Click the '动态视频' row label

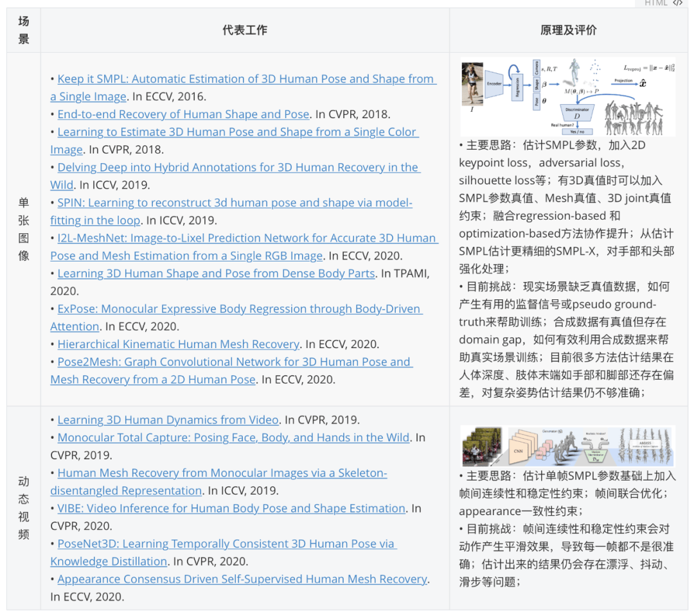(x=24, y=508)
